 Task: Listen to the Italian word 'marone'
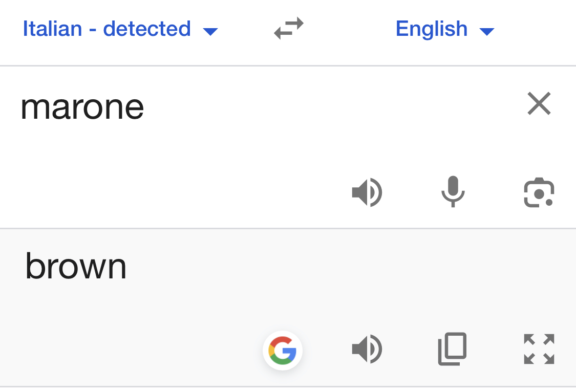click(367, 193)
